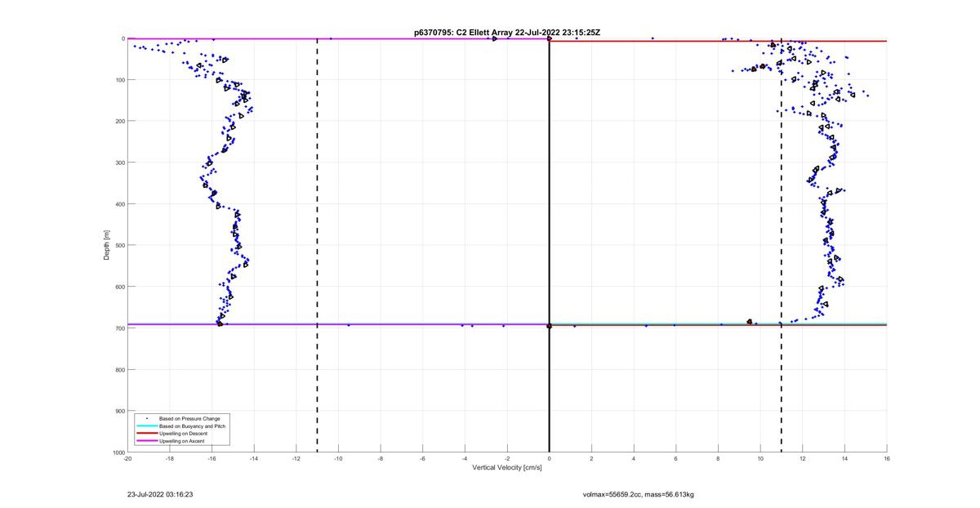Click x-axis tick label '14'
This screenshot has width=980, height=508.
click(844, 459)
